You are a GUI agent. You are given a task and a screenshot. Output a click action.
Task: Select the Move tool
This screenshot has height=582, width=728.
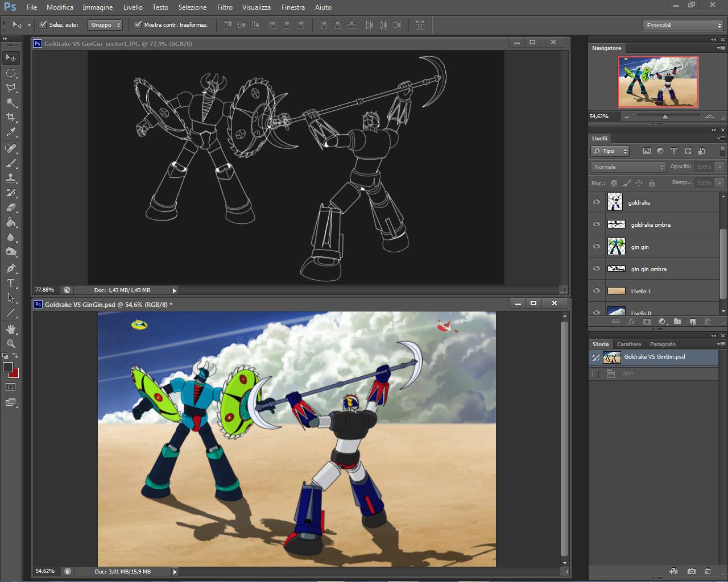pos(11,58)
